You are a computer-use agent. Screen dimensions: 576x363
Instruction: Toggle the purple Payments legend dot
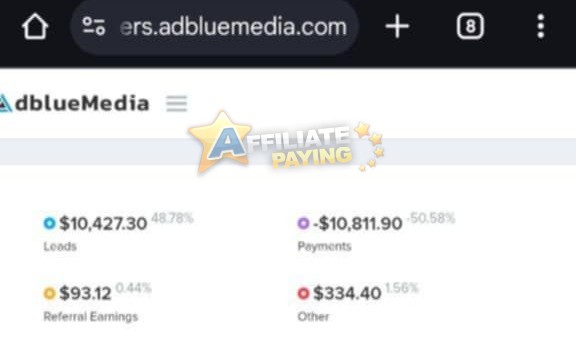coord(303,223)
